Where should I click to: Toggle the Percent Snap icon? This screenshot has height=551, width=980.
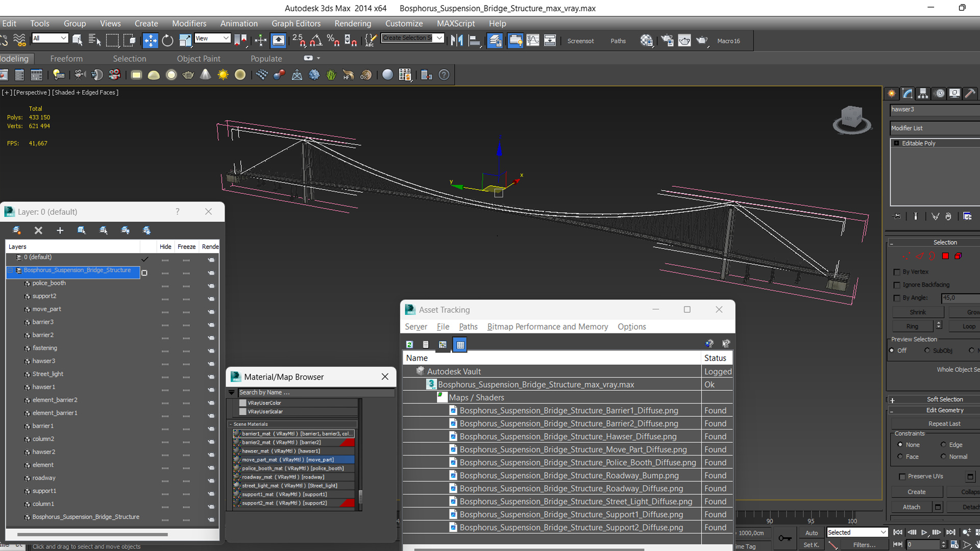click(x=333, y=40)
